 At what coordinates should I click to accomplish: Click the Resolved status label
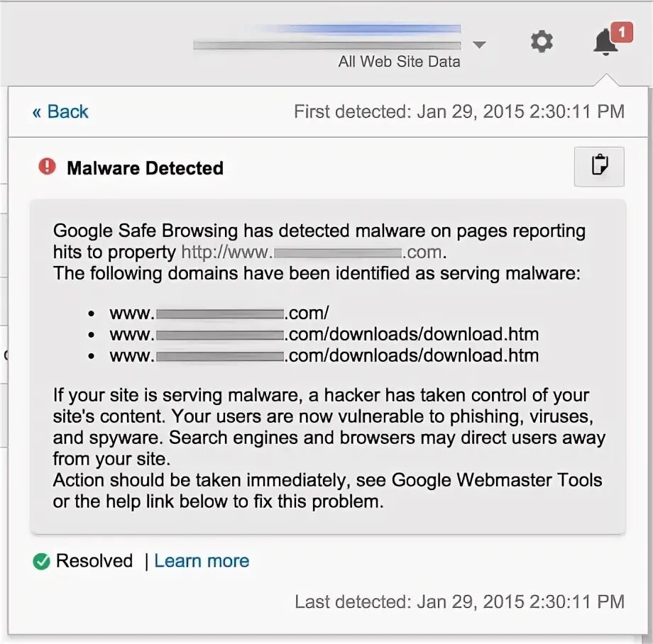[94, 561]
